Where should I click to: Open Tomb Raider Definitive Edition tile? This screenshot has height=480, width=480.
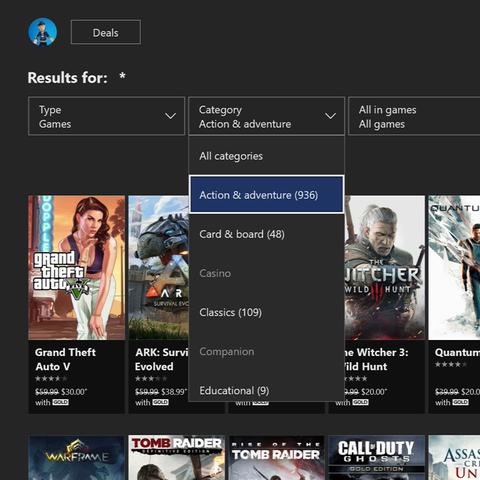point(177,458)
